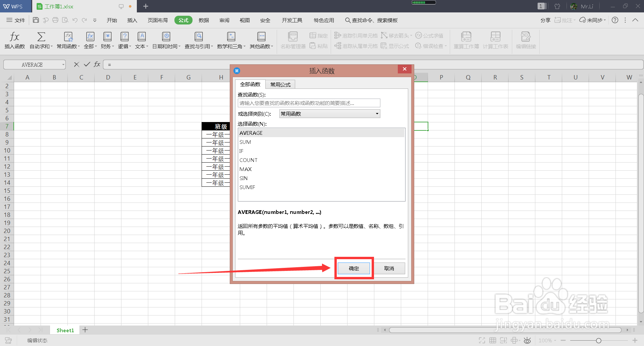Confirm formula entry with the checkmark icon
644x346 pixels.
87,64
